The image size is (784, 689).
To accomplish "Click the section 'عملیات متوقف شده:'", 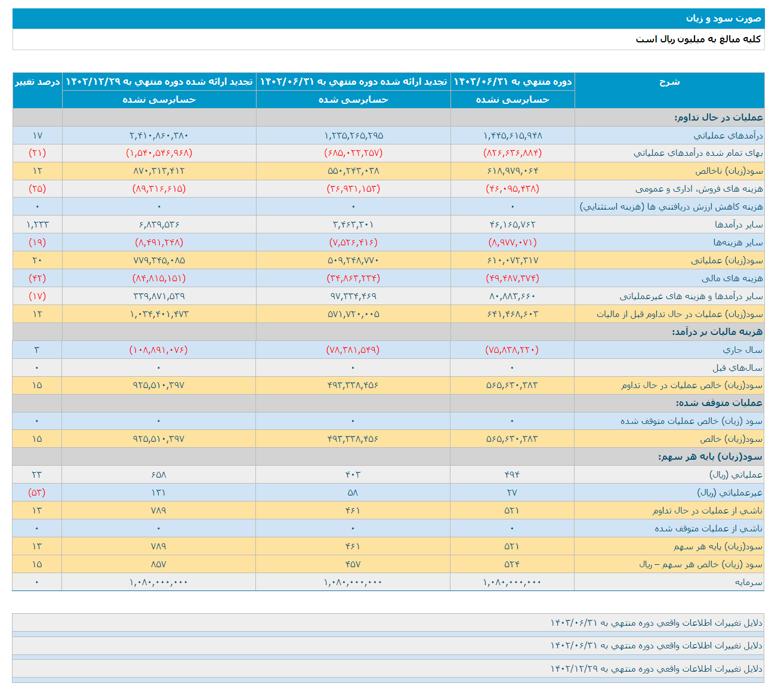I will pos(720,403).
